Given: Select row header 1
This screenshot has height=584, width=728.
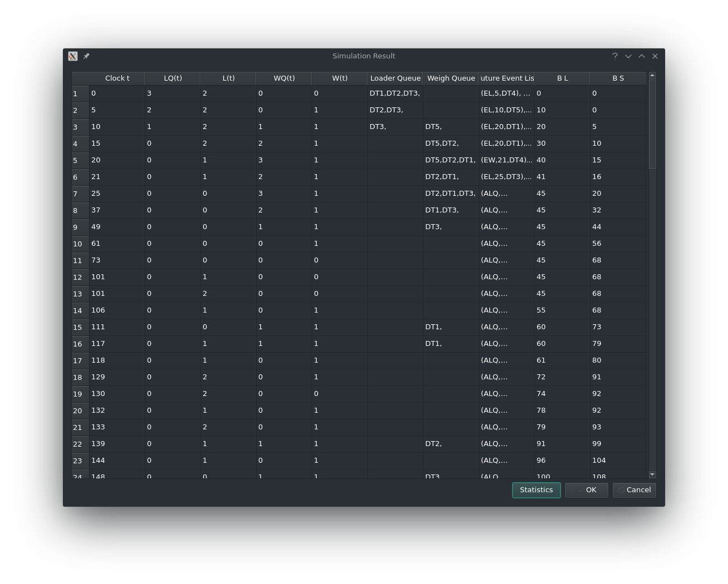Looking at the screenshot, I should point(80,93).
